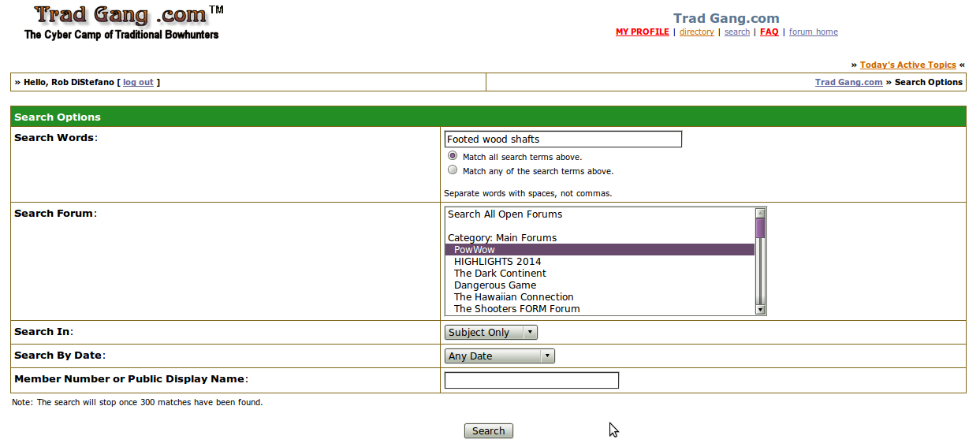The height and width of the screenshot is (447, 980).
Task: Focus the Member Number or Display Name field
Action: click(531, 381)
